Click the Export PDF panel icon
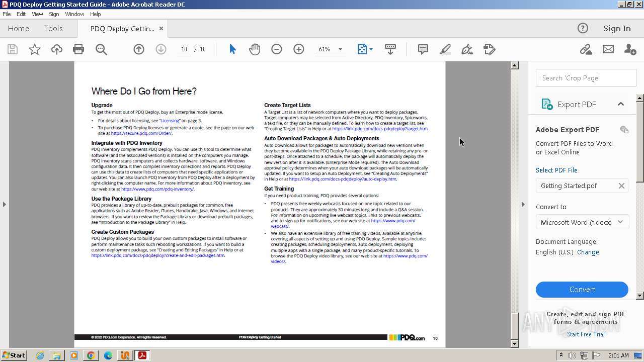Viewport: 644px width, 362px height. [x=547, y=104]
